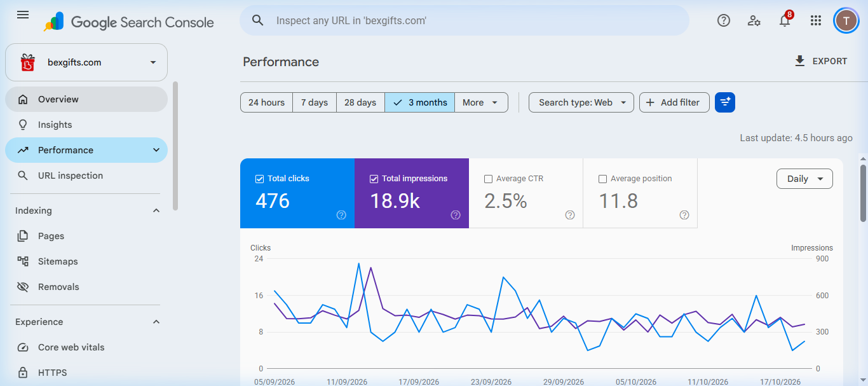The image size is (868, 386).
Task: Open Removals under Indexing
Action: coord(86,287)
